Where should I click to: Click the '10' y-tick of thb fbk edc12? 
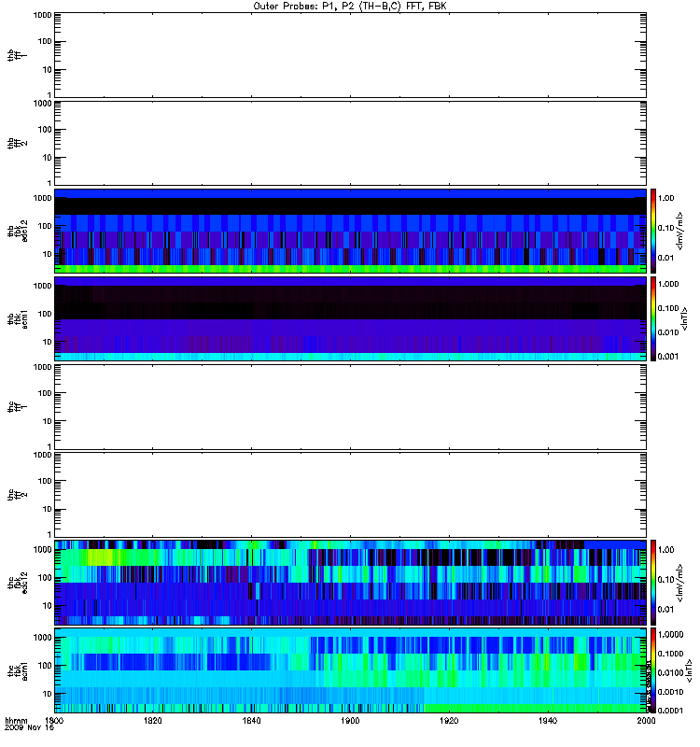47,254
